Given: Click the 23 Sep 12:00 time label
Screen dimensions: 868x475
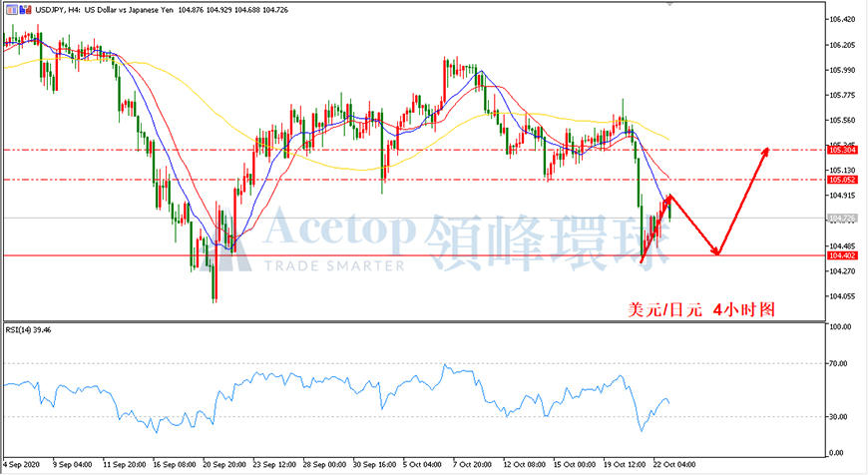Looking at the screenshot, I should (x=274, y=464).
